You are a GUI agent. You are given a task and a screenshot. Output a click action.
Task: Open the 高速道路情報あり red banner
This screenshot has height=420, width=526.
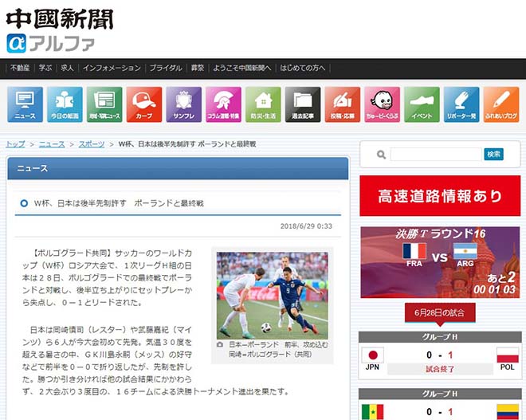(x=440, y=196)
